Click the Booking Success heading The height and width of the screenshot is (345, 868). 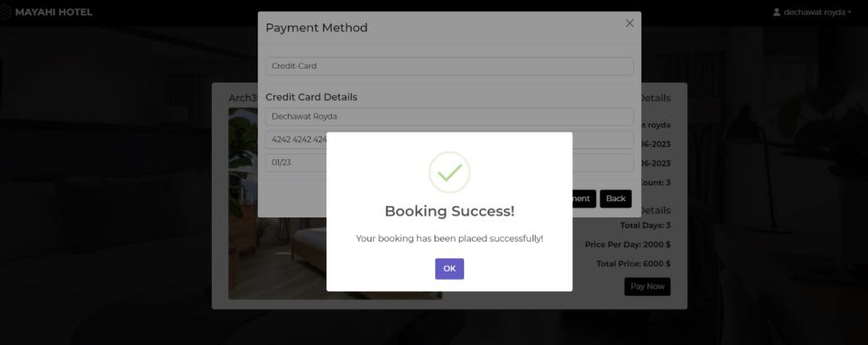(x=449, y=212)
